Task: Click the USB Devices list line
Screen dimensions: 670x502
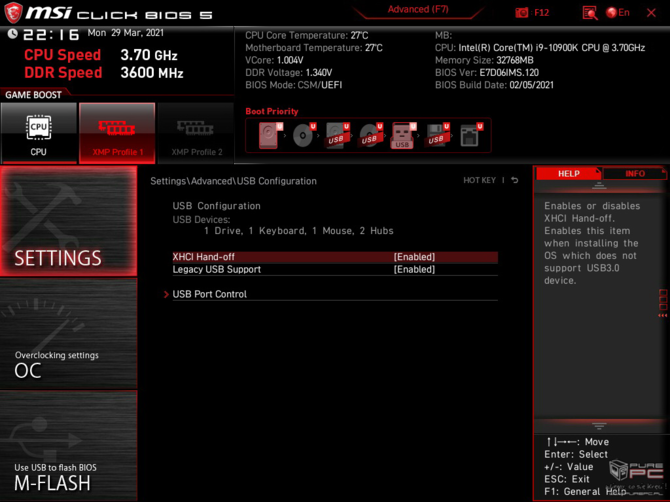Action: (x=299, y=231)
